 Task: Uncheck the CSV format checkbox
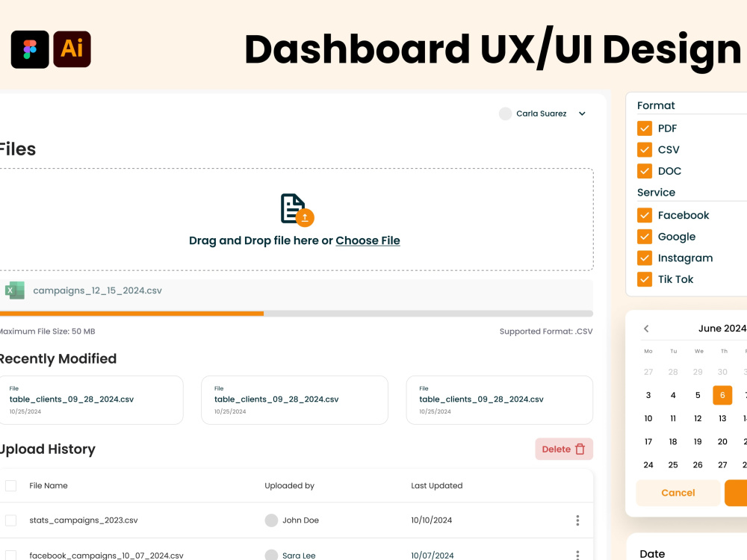point(645,149)
